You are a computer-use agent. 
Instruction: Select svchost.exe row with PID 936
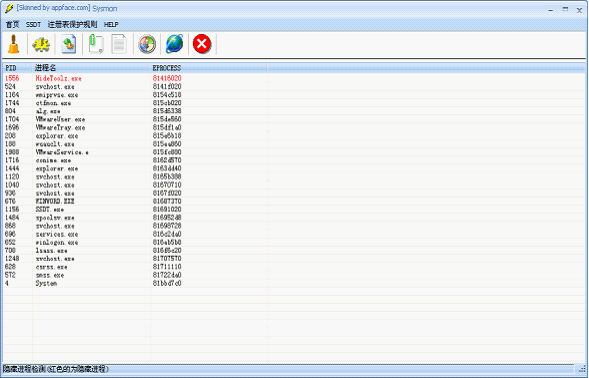[x=294, y=193]
